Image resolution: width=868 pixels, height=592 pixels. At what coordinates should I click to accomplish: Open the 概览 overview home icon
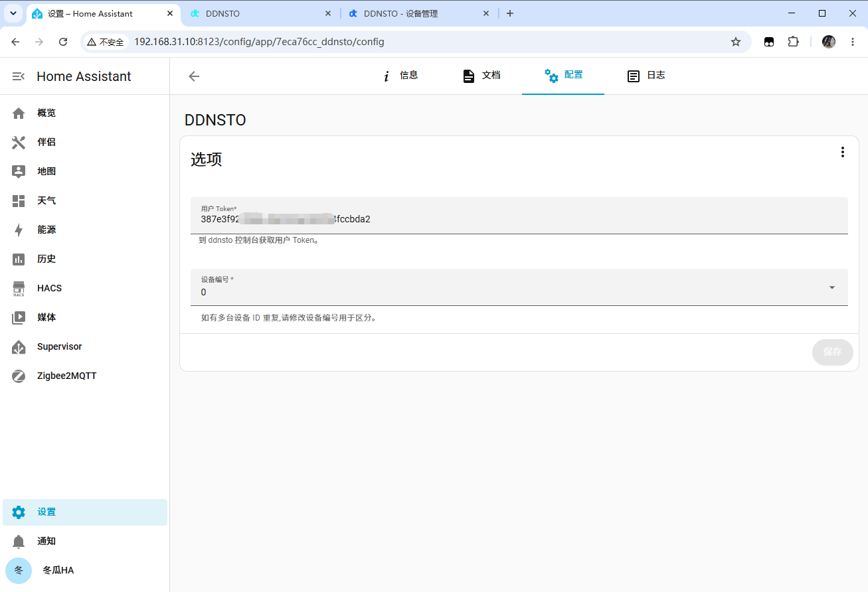click(x=19, y=113)
